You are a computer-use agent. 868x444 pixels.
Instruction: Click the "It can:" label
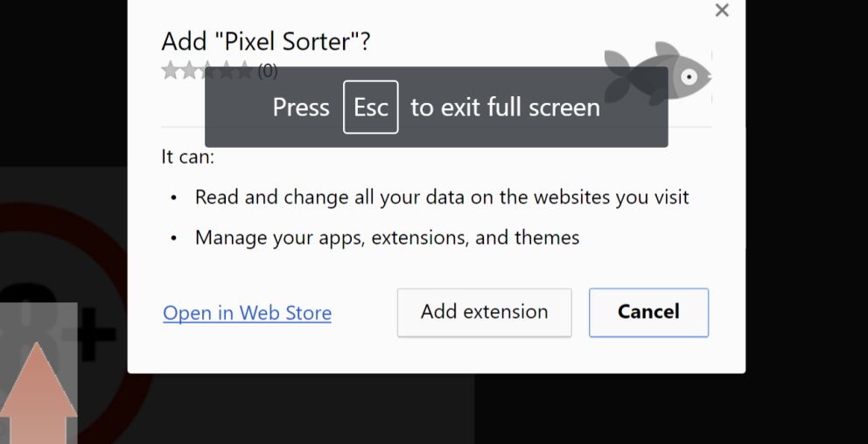tap(187, 157)
